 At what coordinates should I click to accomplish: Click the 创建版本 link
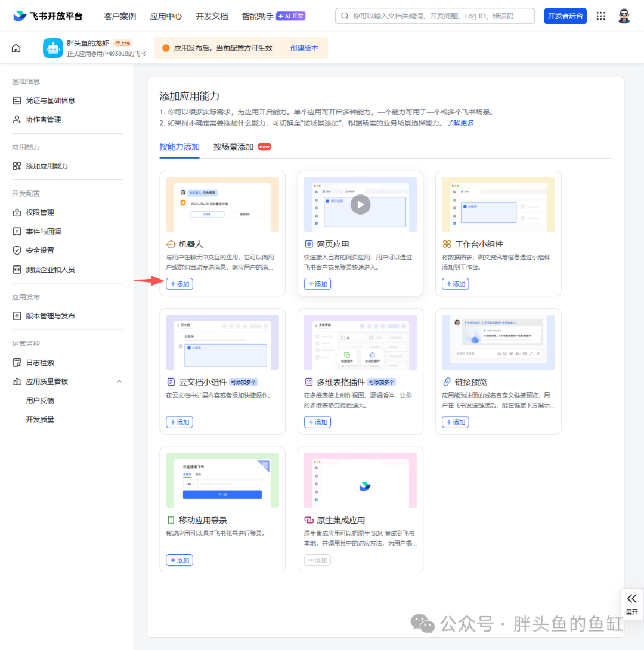[304, 48]
